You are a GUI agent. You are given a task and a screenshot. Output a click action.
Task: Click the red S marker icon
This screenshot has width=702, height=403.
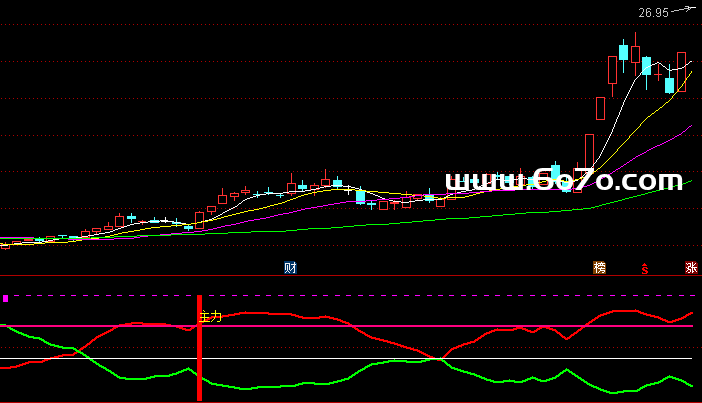[x=646, y=268]
